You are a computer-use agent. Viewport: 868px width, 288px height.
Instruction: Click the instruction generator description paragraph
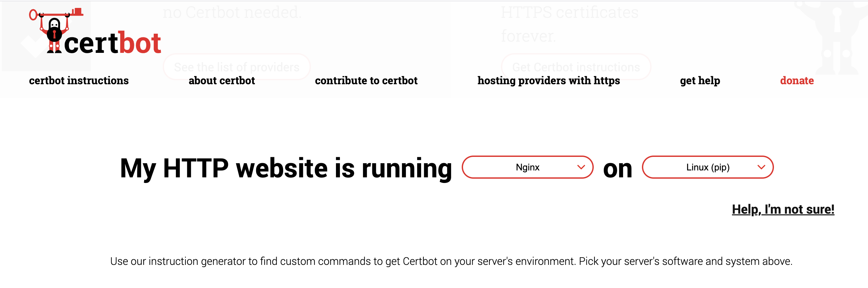coord(451,261)
